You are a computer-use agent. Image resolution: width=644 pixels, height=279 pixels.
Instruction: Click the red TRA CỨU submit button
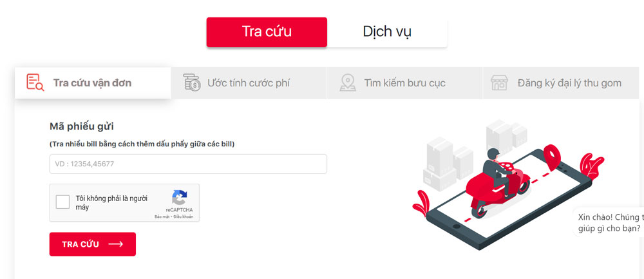(92, 244)
